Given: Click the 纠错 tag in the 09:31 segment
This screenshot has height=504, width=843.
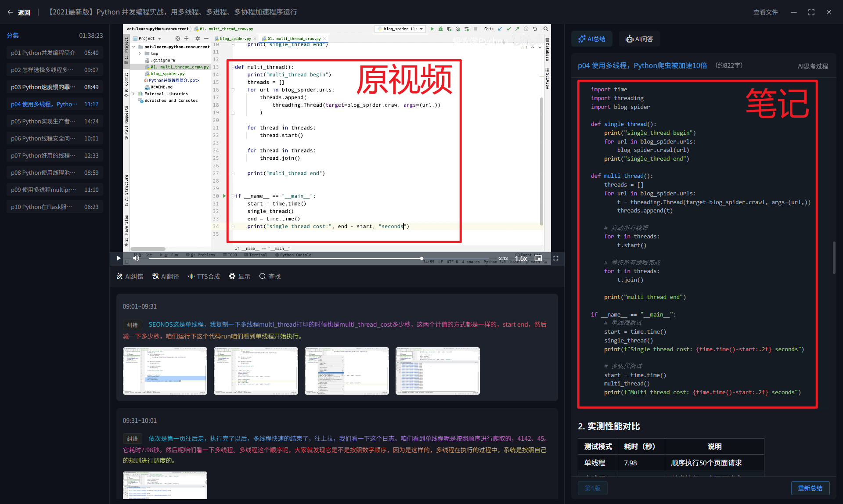Looking at the screenshot, I should tap(132, 439).
